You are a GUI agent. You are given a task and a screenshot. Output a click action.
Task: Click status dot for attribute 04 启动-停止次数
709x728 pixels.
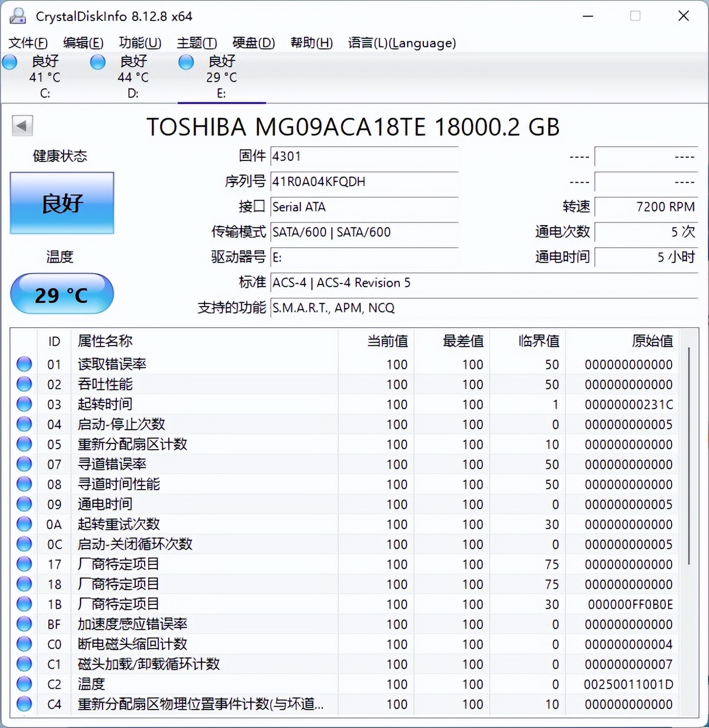[24, 424]
